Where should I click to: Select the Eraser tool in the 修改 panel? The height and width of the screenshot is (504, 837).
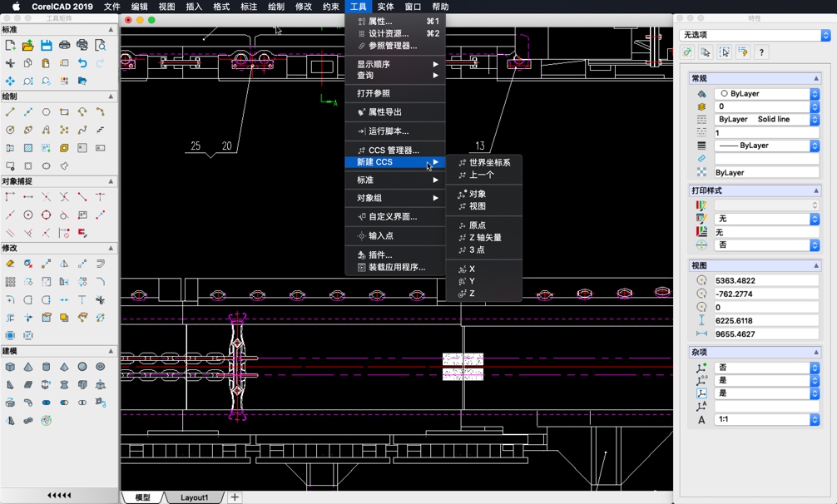(9, 263)
